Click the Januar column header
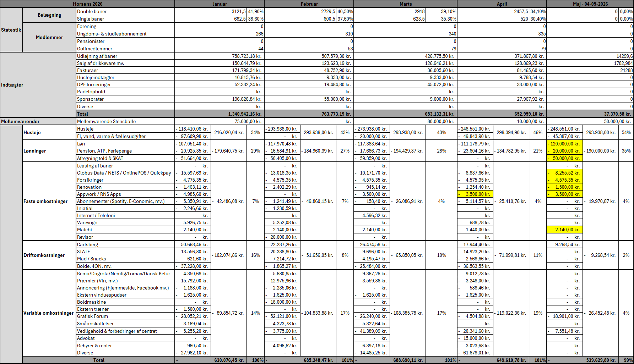 coord(220,4)
